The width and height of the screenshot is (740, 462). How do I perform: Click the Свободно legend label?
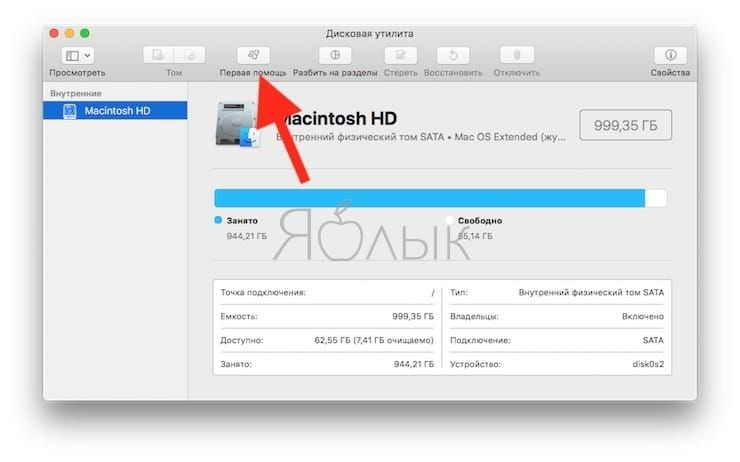tap(480, 220)
